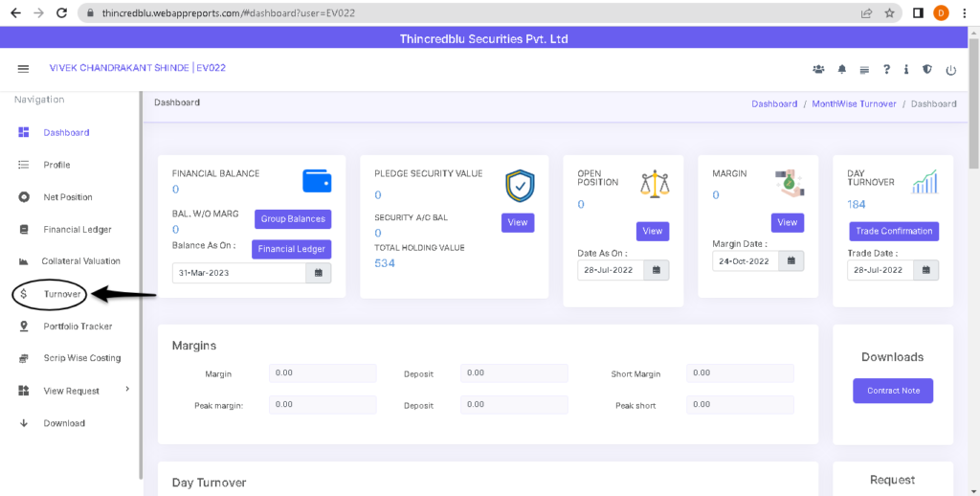The image size is (980, 496).
Task: Click the Download arrow icon in sidebar
Action: pos(24,423)
